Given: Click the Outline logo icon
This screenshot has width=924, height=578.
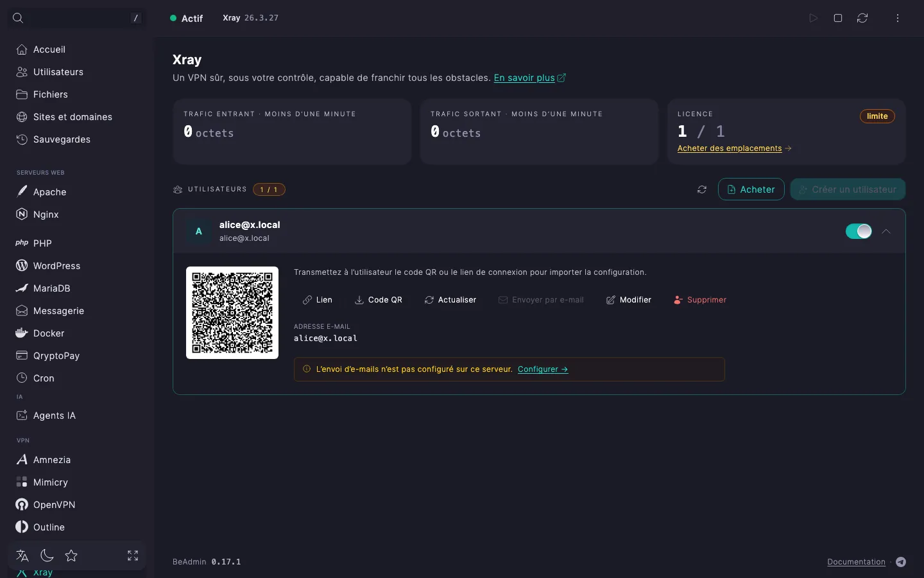Looking at the screenshot, I should click(x=22, y=527).
